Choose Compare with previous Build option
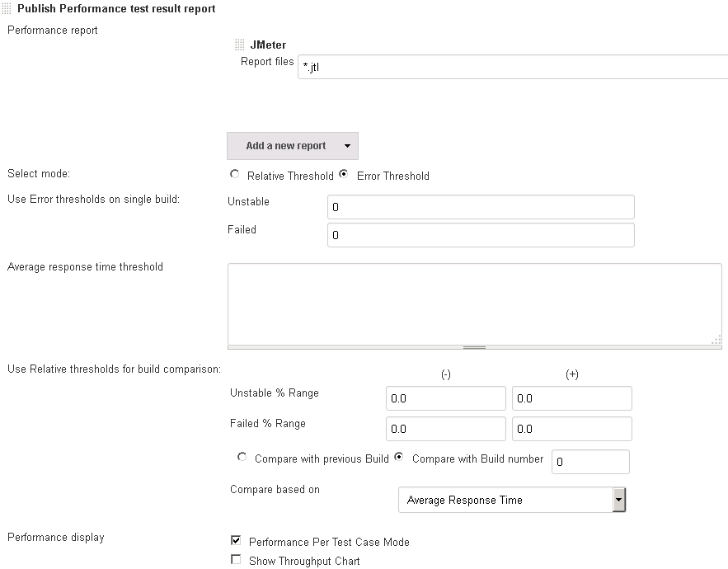Image resolution: width=728 pixels, height=569 pixels. pos(242,457)
